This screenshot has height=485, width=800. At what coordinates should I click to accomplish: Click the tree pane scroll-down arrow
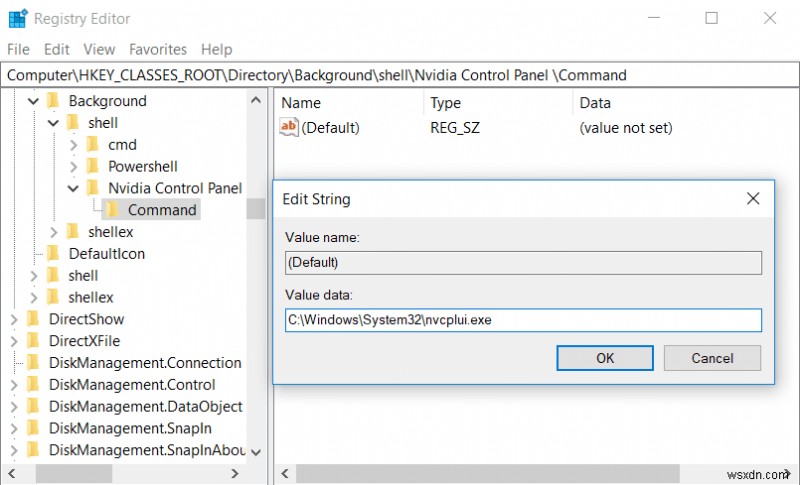pos(257,452)
